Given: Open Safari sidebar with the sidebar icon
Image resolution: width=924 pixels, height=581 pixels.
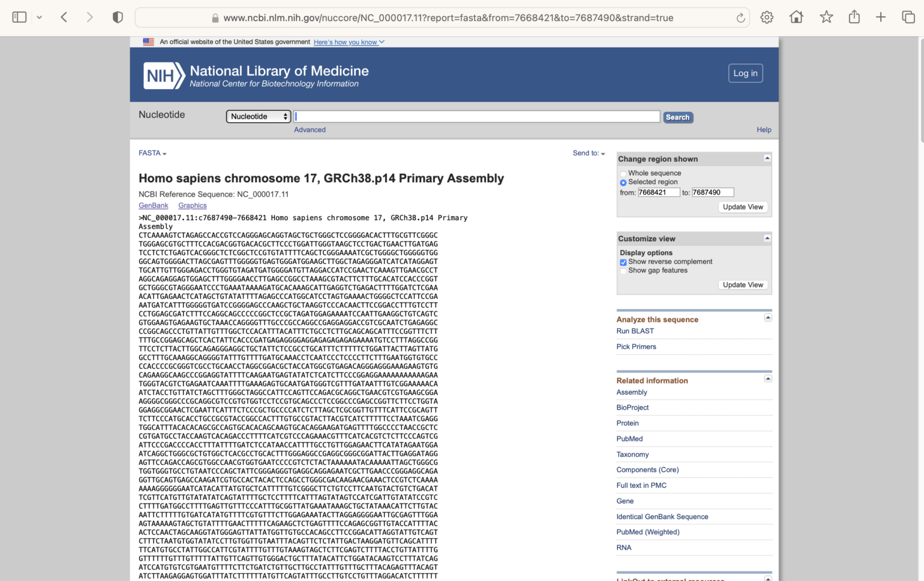Looking at the screenshot, I should [19, 17].
